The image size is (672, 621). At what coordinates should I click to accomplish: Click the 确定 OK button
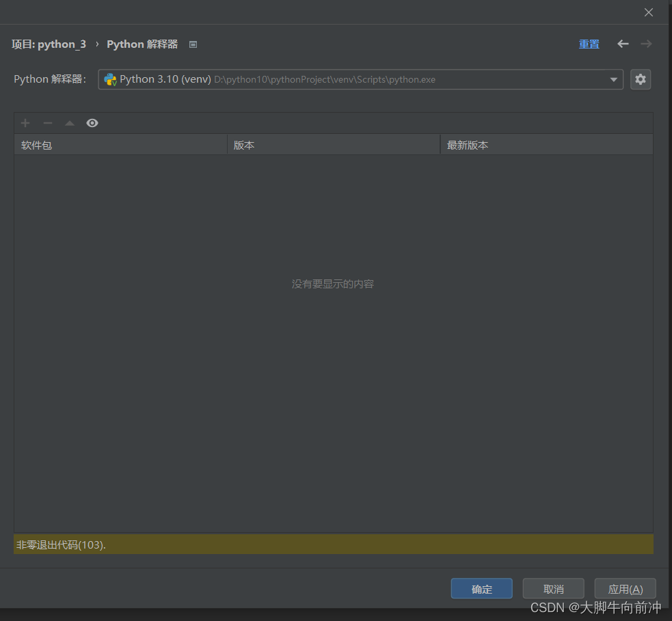click(x=482, y=588)
